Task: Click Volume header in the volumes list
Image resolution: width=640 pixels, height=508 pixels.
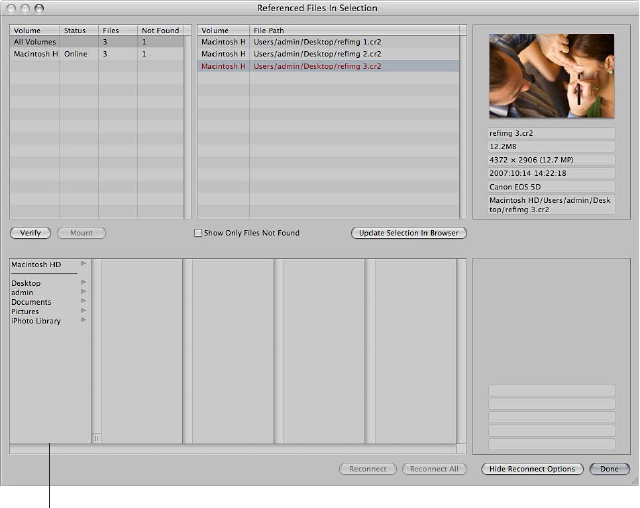Action: [35, 30]
